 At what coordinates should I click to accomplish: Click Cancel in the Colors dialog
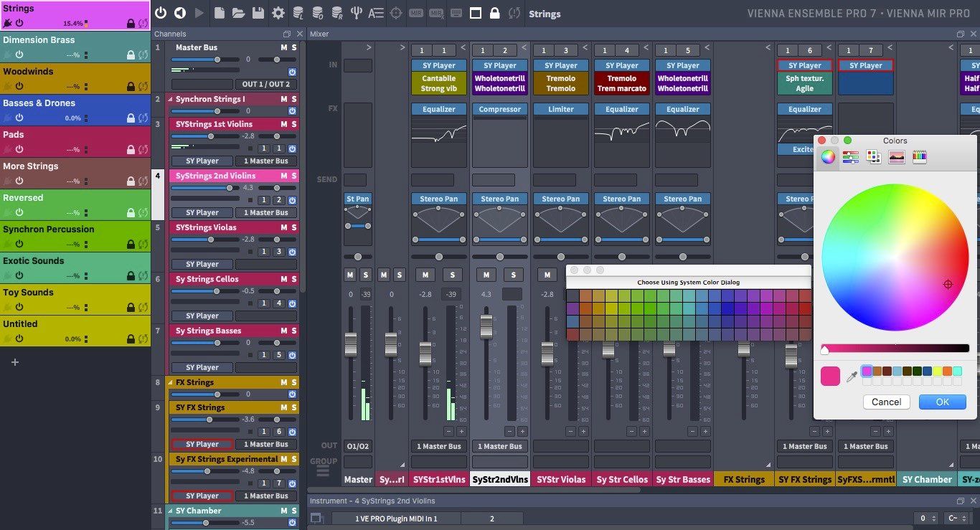[887, 402]
